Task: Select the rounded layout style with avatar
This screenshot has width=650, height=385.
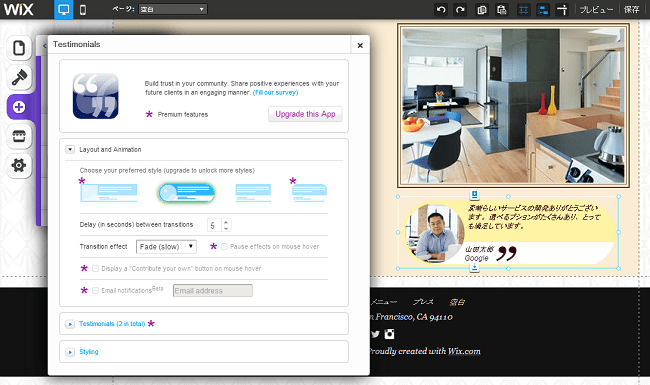Action: [186, 193]
